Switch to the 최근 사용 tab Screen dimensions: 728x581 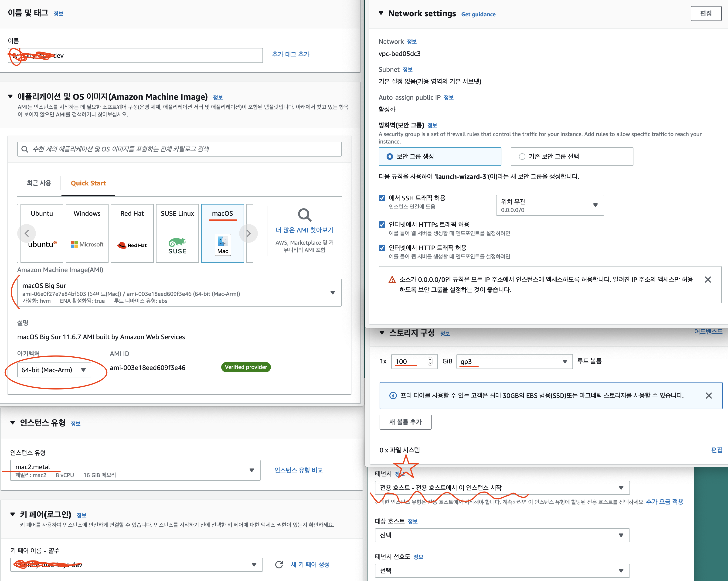click(x=39, y=183)
